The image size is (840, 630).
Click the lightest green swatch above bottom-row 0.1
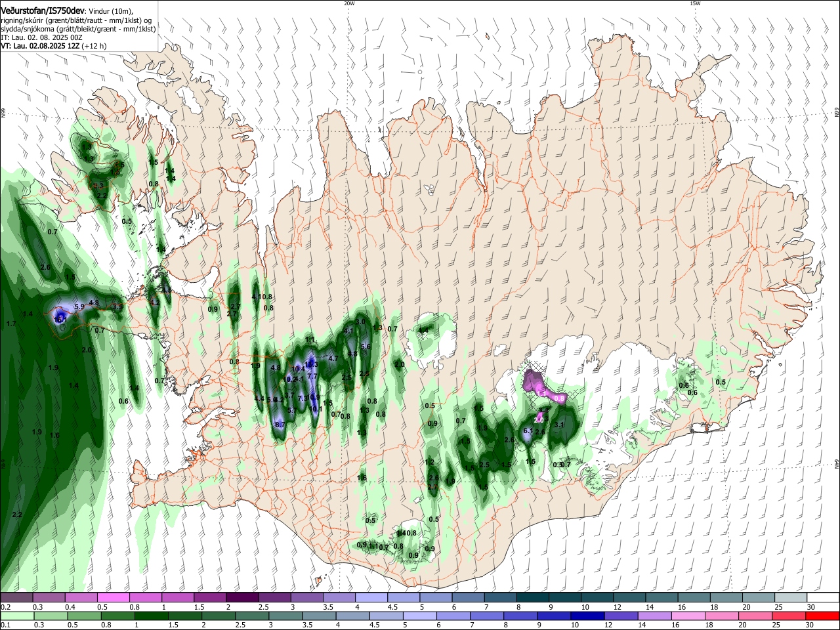coord(16,616)
